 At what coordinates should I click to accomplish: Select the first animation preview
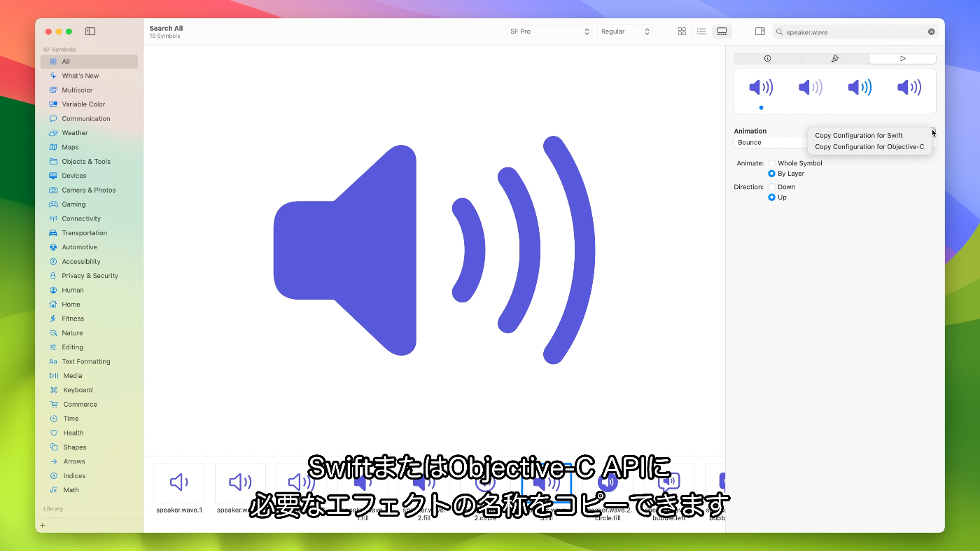tap(761, 88)
